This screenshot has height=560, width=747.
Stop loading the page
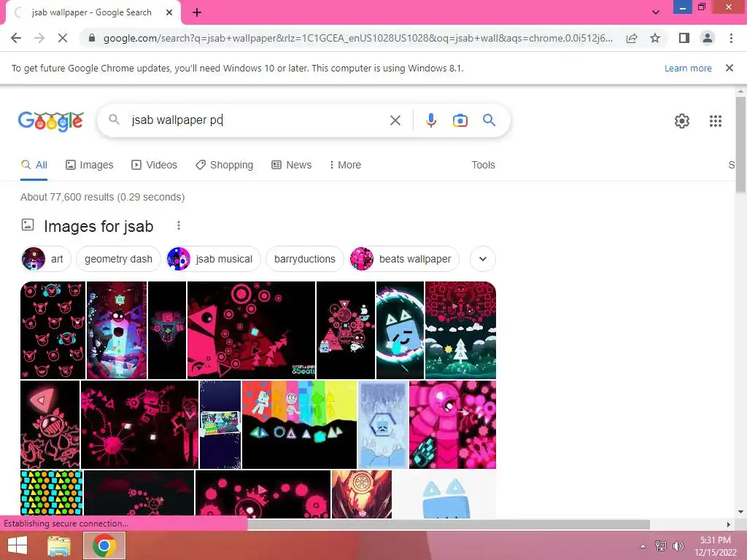(x=63, y=38)
